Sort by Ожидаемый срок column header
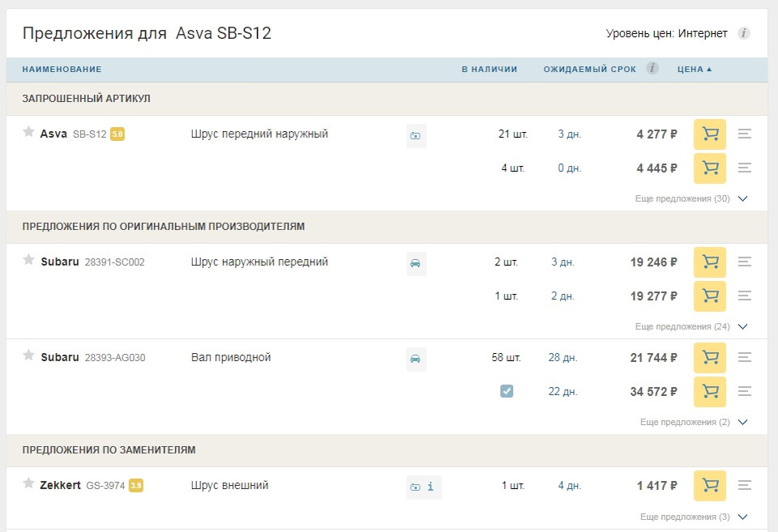The width and height of the screenshot is (778, 532). tap(589, 70)
